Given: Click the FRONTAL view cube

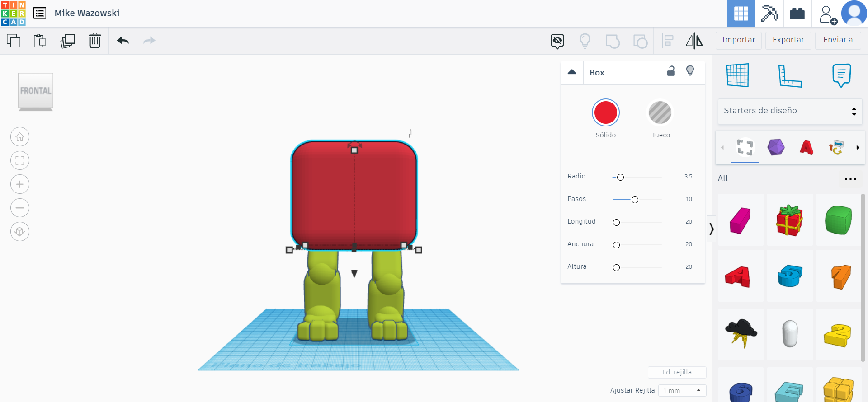Looking at the screenshot, I should 36,91.
